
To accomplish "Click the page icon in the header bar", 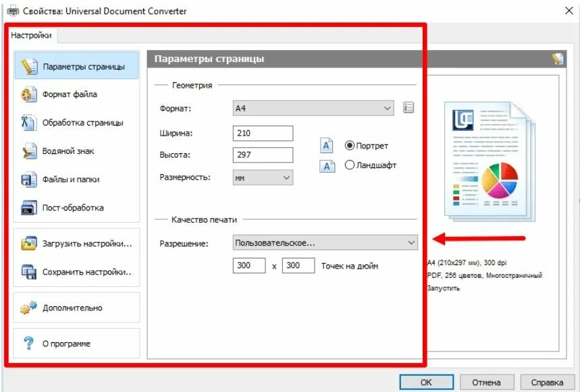I will (558, 59).
